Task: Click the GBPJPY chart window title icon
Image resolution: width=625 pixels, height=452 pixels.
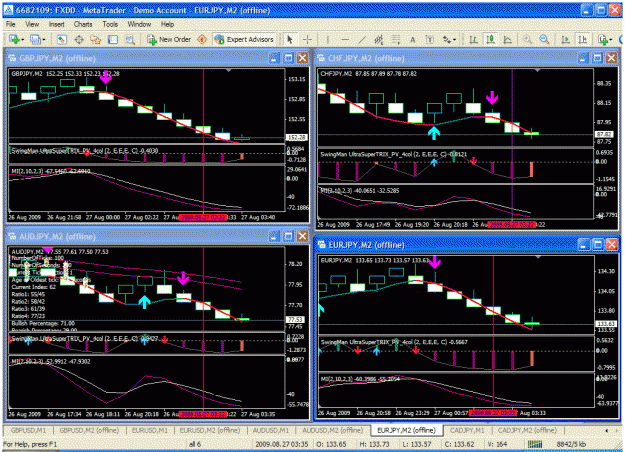Action: coord(12,58)
